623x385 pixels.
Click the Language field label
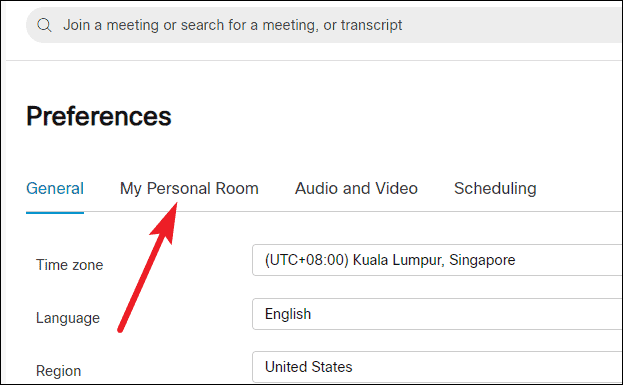pyautogui.click(x=68, y=318)
